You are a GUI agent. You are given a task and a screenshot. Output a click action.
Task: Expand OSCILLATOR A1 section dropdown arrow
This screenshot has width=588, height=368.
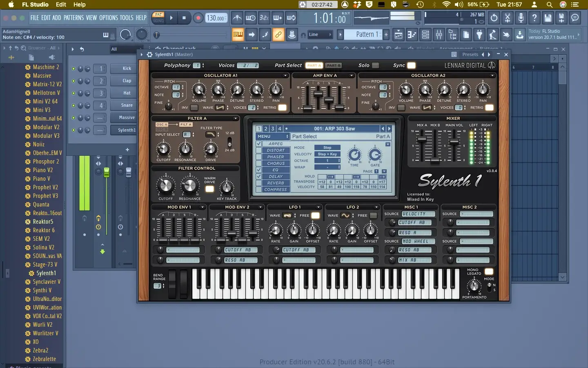[x=285, y=75]
